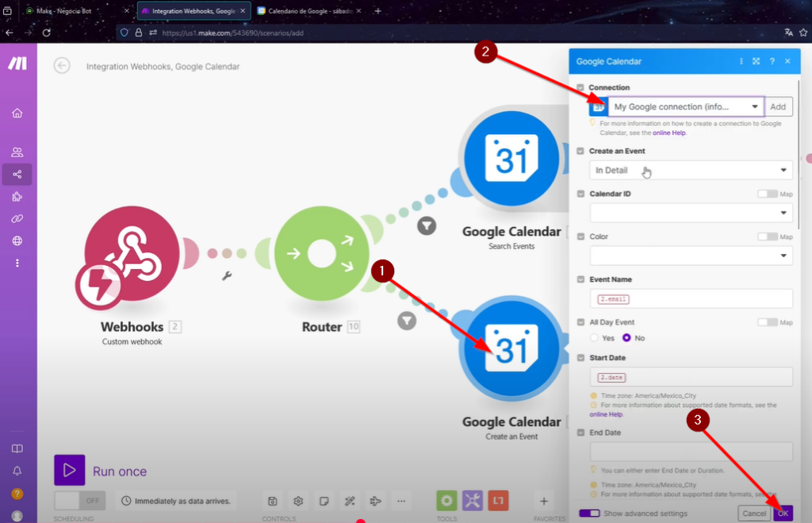Click the wrench icon after Webhooks module

[227, 275]
